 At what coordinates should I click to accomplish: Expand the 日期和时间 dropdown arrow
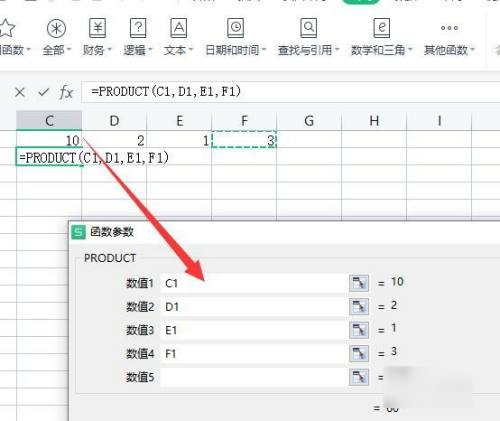click(x=264, y=50)
